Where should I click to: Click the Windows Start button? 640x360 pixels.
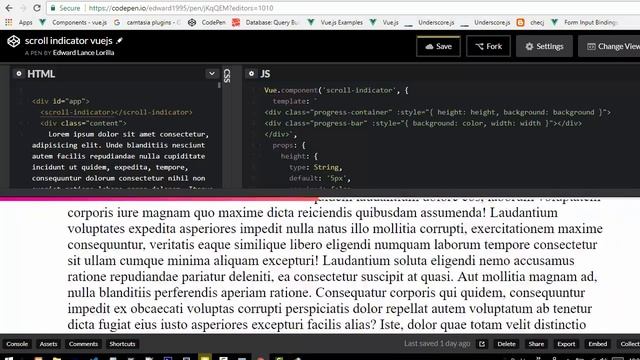(9, 358)
